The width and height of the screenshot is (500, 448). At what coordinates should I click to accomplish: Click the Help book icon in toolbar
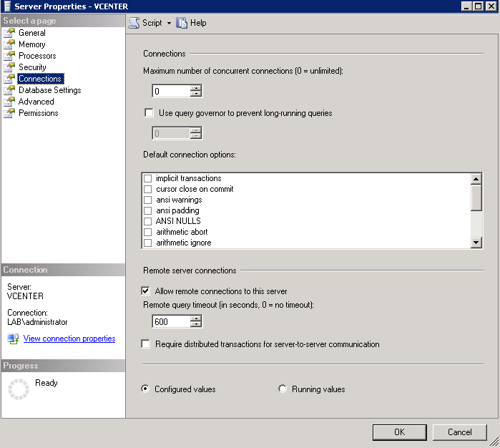pyautogui.click(x=182, y=23)
